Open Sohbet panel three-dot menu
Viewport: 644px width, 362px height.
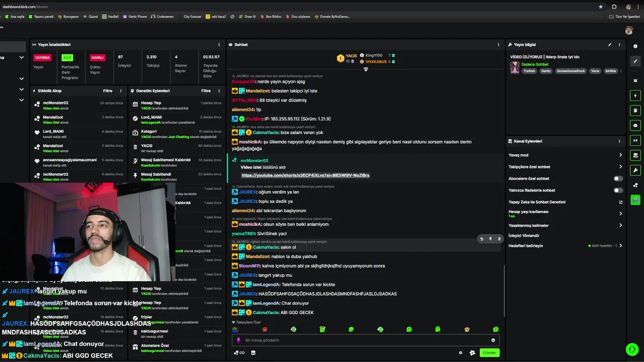point(499,45)
